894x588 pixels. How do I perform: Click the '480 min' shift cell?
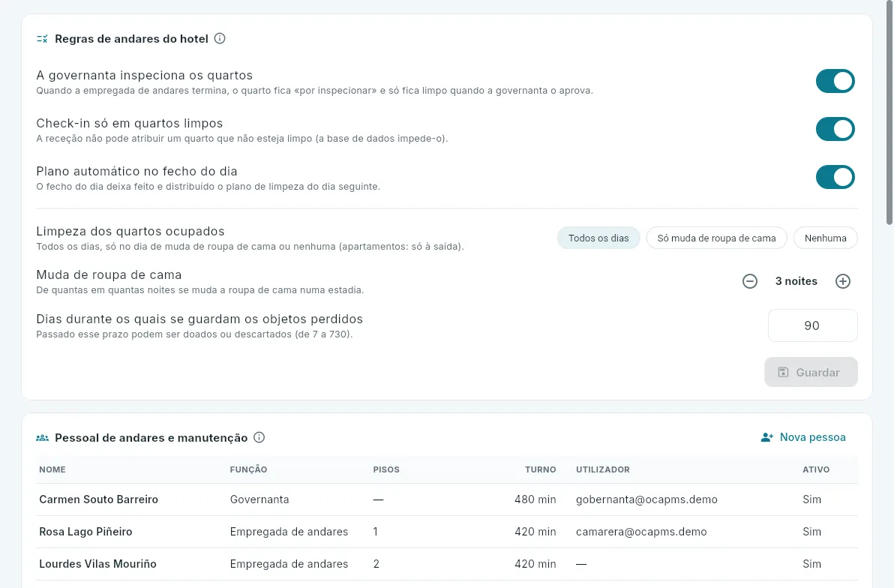click(x=535, y=499)
